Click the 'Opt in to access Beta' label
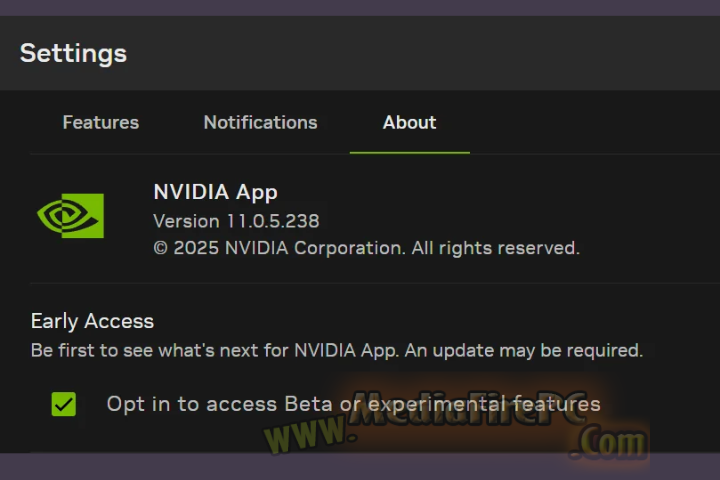 [x=354, y=404]
